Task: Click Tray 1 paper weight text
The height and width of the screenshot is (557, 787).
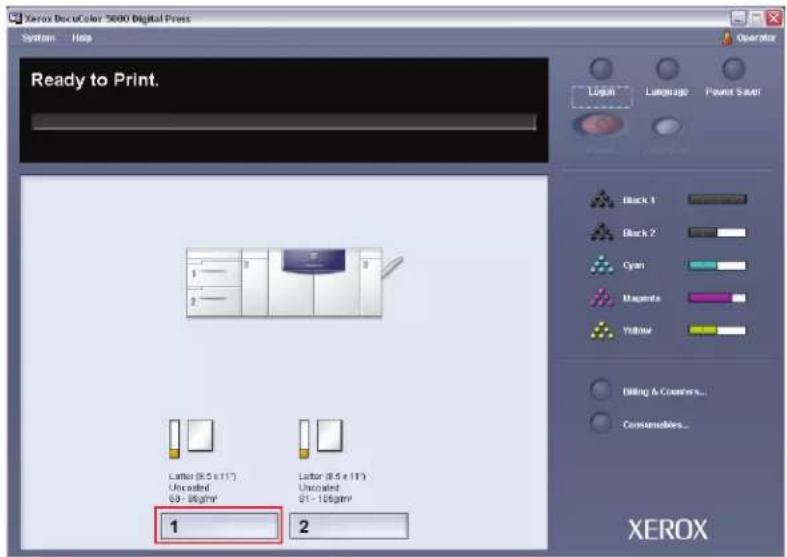Action: coord(193,499)
